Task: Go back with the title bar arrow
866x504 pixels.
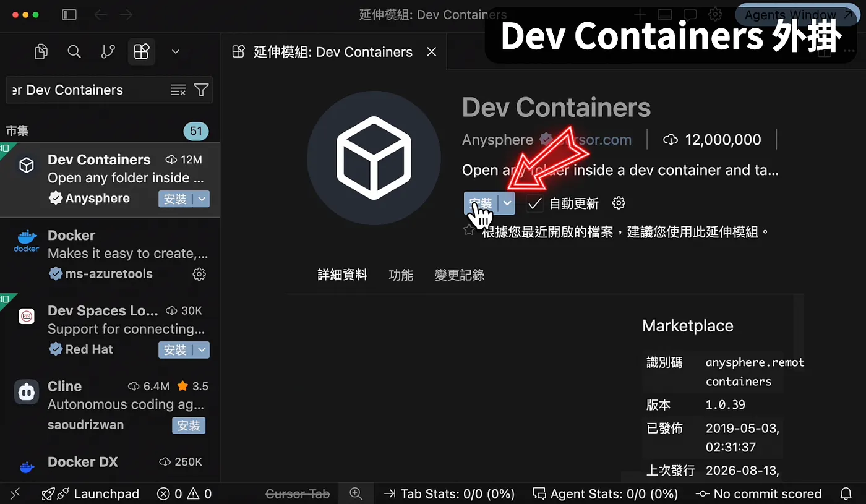Action: [100, 14]
